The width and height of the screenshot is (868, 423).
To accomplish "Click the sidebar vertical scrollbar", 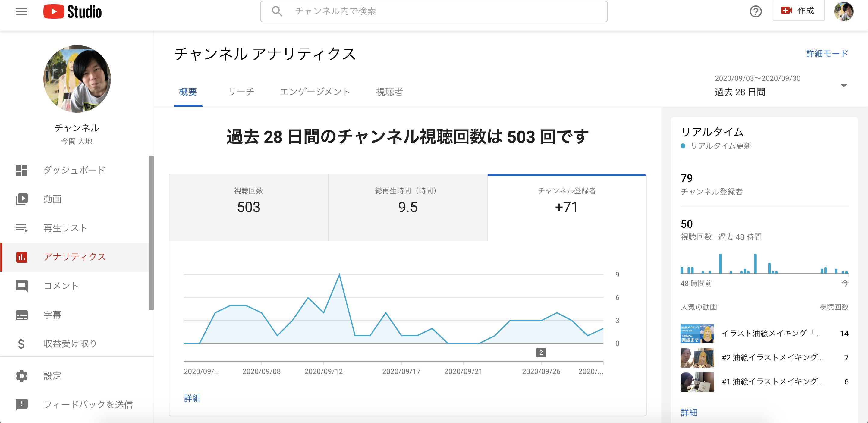I will click(151, 232).
